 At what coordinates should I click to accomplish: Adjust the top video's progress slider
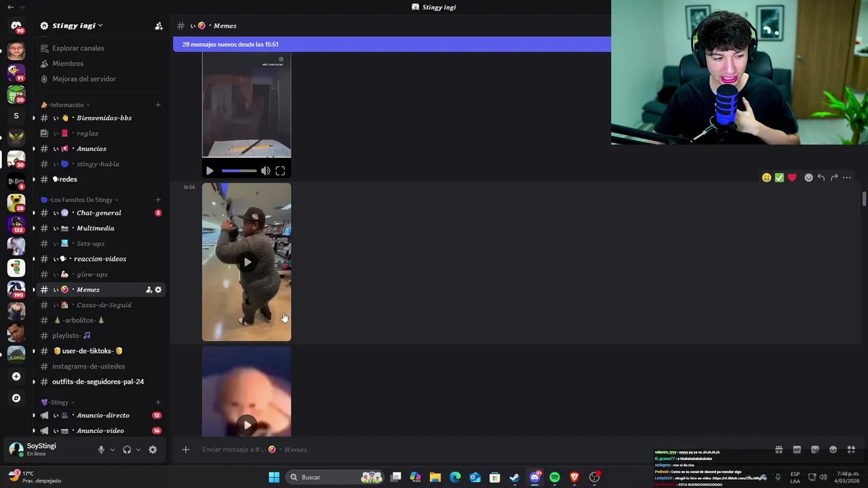click(239, 171)
